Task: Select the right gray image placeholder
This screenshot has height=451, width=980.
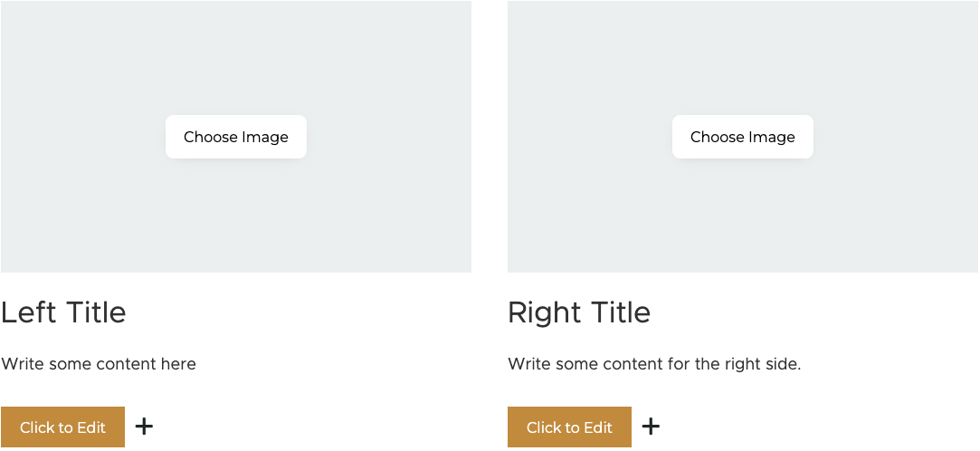Action: 743,137
